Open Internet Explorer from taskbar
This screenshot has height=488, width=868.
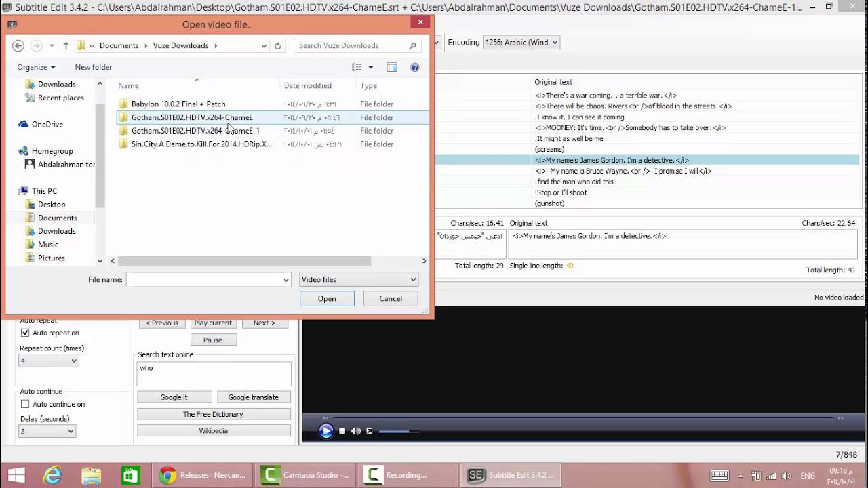coord(53,475)
